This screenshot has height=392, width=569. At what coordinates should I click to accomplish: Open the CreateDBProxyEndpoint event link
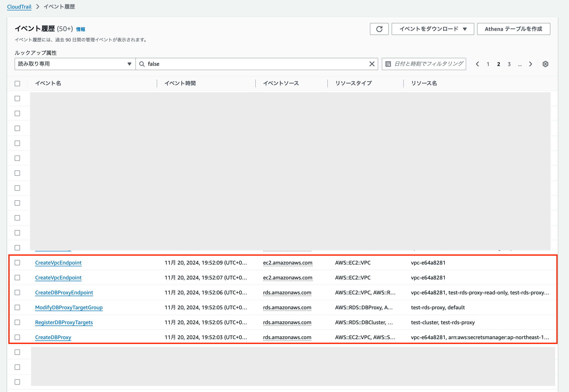64,293
